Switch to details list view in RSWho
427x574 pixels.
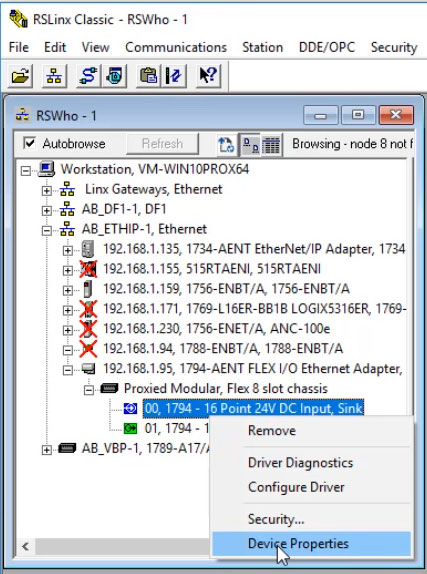coord(271,145)
